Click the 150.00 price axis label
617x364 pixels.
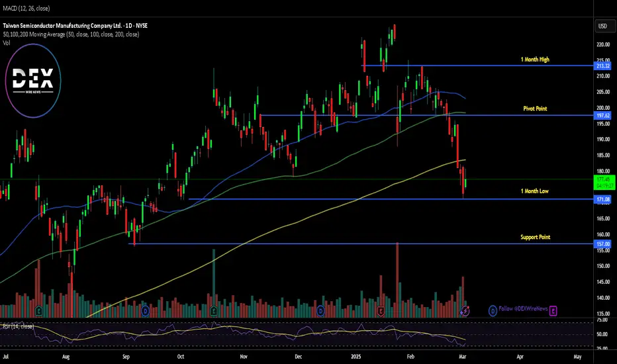603,266
